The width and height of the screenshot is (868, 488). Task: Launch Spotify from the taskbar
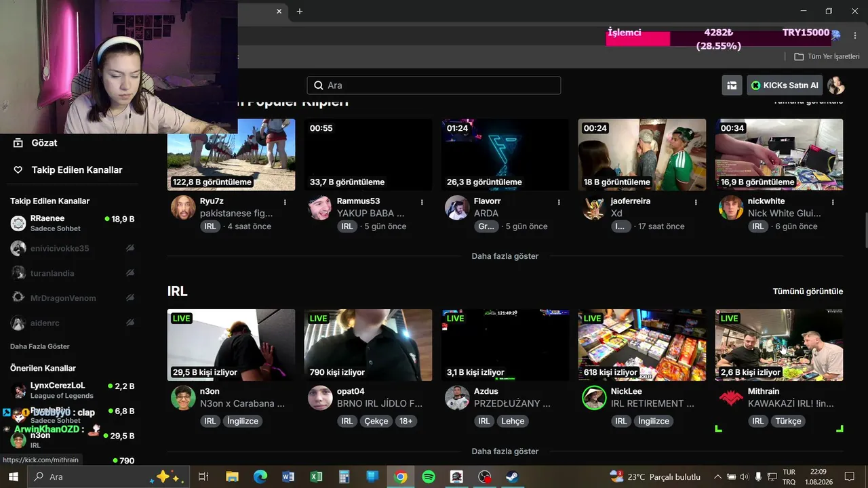(x=429, y=477)
